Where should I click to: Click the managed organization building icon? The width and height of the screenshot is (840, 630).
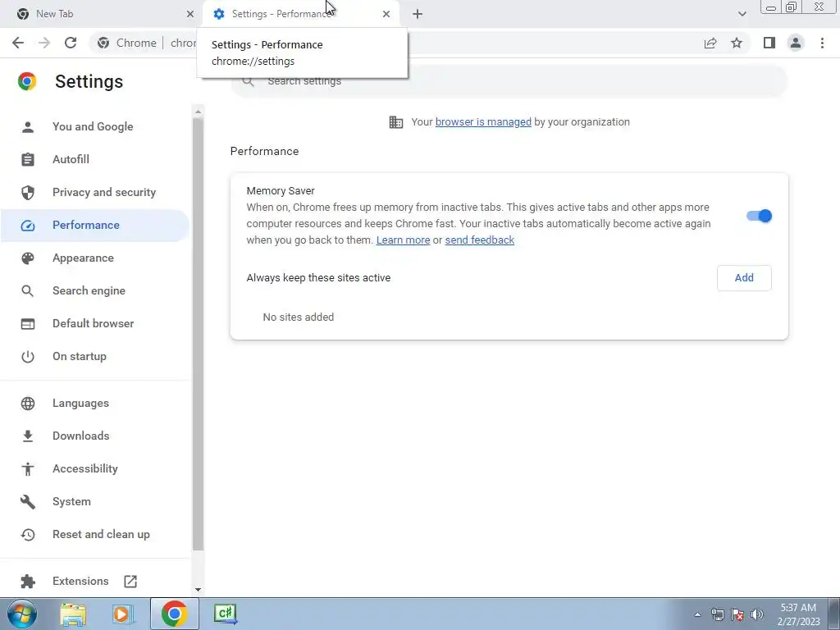click(396, 122)
